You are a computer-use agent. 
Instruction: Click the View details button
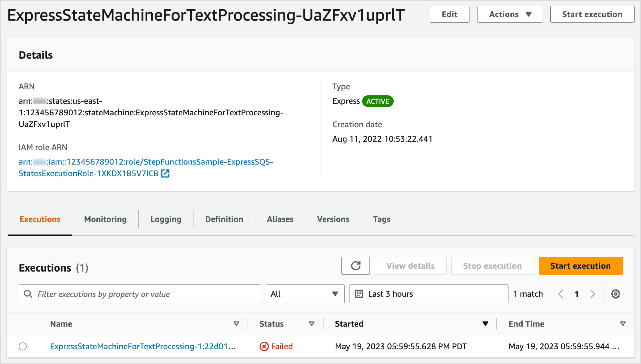coord(410,266)
